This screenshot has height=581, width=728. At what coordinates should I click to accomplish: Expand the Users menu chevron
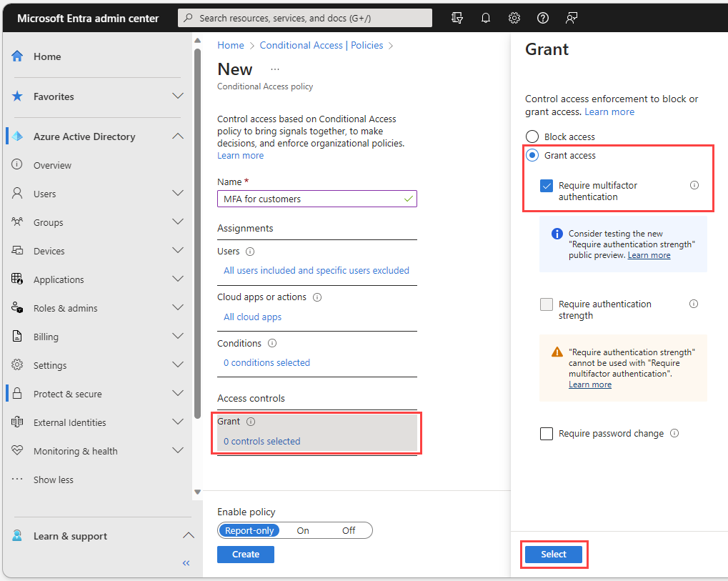(x=178, y=193)
